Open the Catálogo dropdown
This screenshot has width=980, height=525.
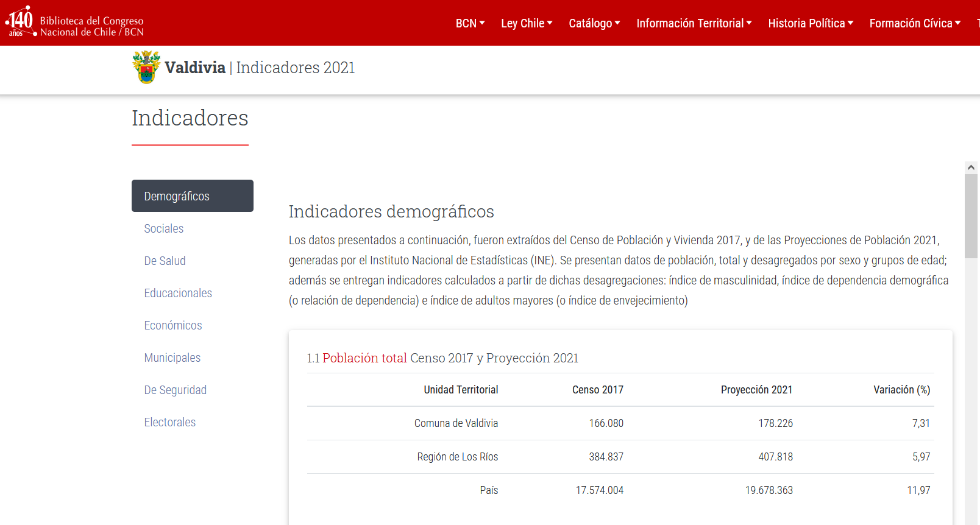click(x=594, y=23)
